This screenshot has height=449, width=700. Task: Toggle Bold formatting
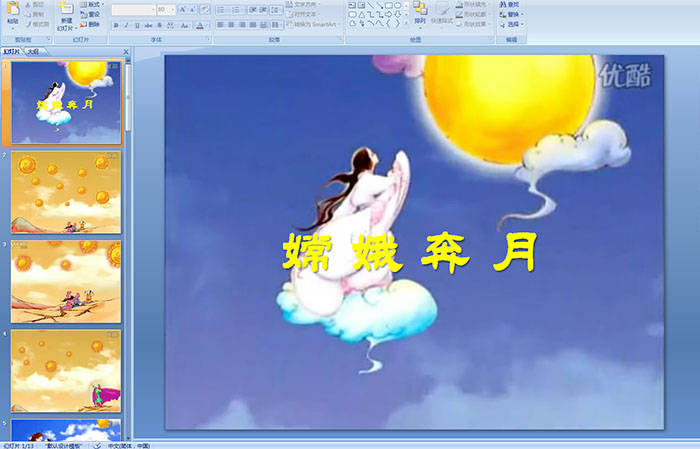[x=116, y=25]
